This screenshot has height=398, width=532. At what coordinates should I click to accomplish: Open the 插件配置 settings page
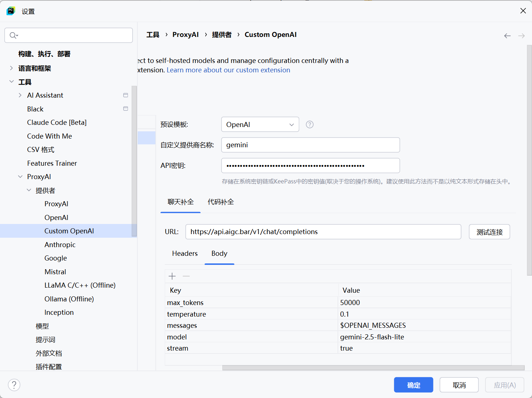click(49, 367)
